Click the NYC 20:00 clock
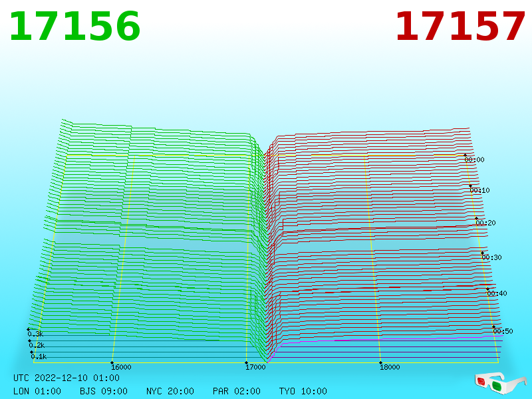 [170, 391]
